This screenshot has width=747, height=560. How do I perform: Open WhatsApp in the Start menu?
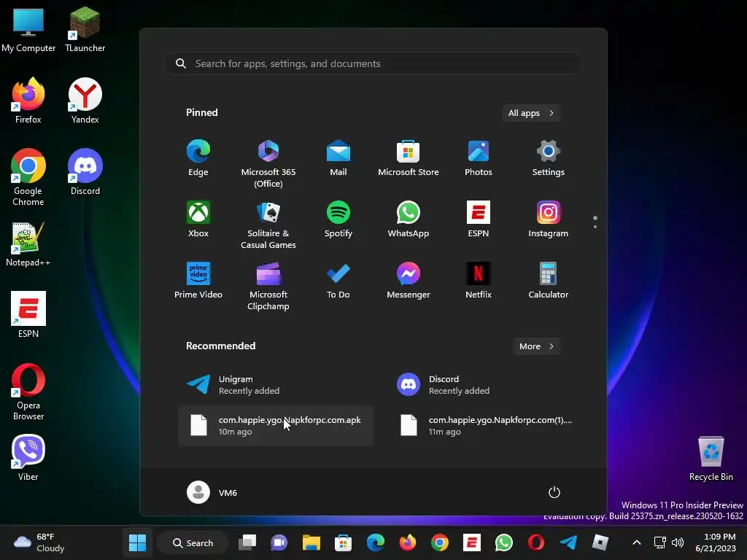coord(409,219)
